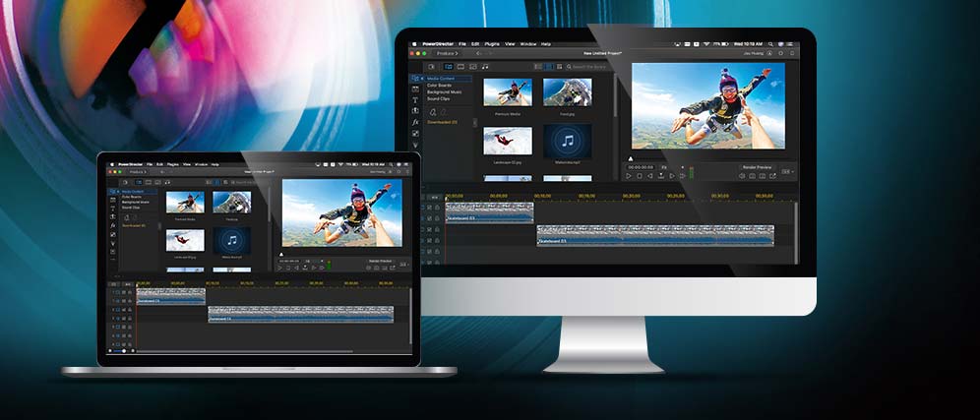The image size is (980, 420).
Task: Open the preview quality dropdown beside Render Preview on the desktop monitor
Action: pos(787,172)
